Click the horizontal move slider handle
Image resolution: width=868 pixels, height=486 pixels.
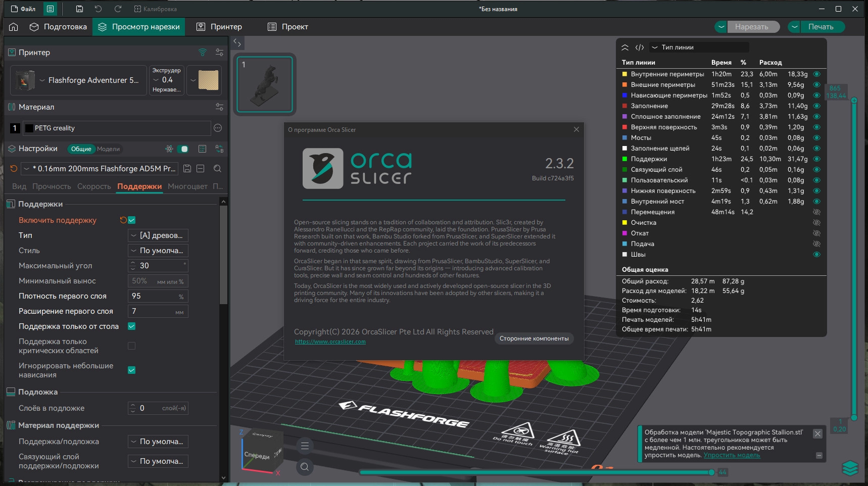click(711, 472)
